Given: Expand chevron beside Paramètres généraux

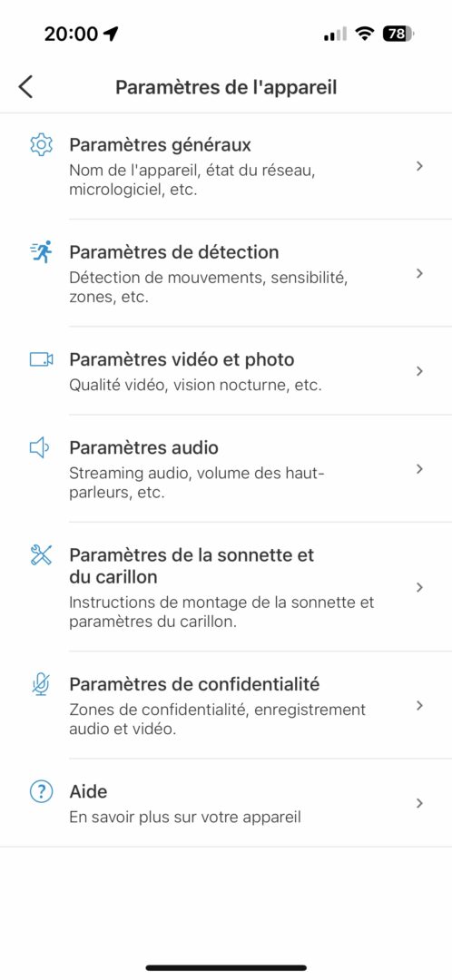Looking at the screenshot, I should [420, 166].
